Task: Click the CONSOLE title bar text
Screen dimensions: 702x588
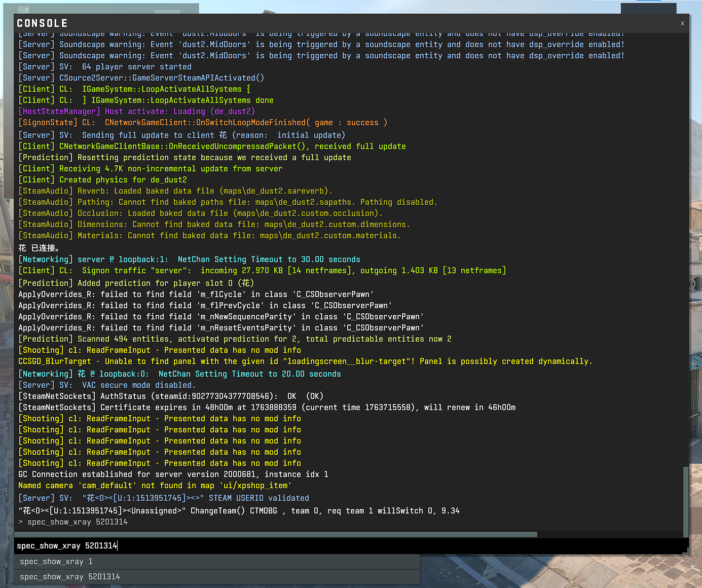Action: click(43, 23)
